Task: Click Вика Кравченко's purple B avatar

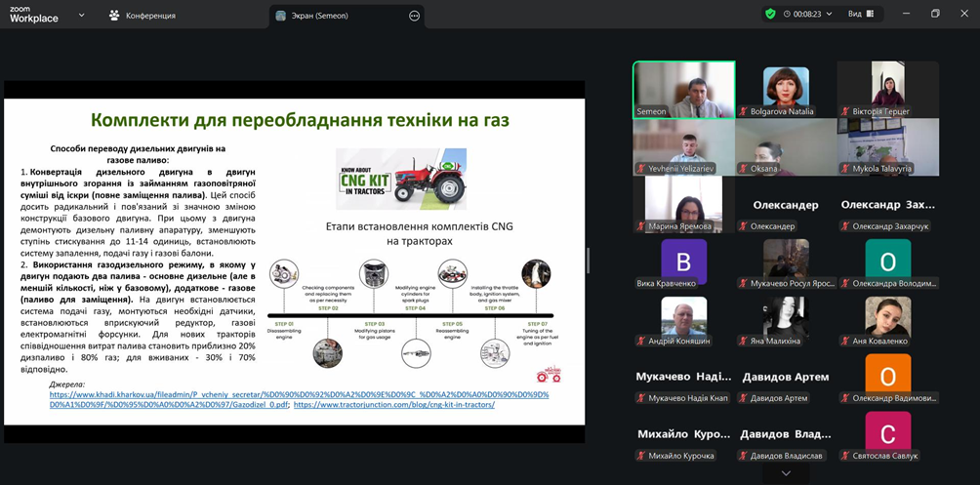Action: 683,262
